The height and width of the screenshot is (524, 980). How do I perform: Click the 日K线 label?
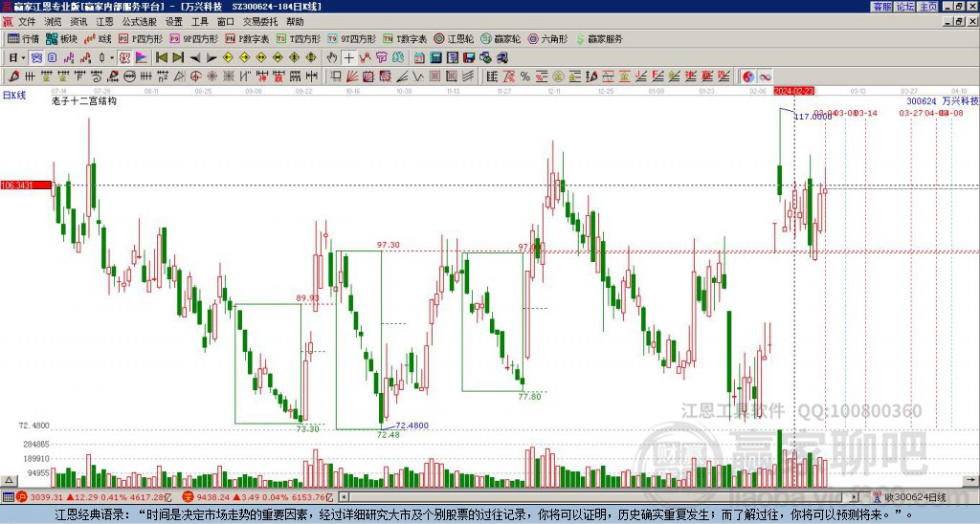pos(13,96)
